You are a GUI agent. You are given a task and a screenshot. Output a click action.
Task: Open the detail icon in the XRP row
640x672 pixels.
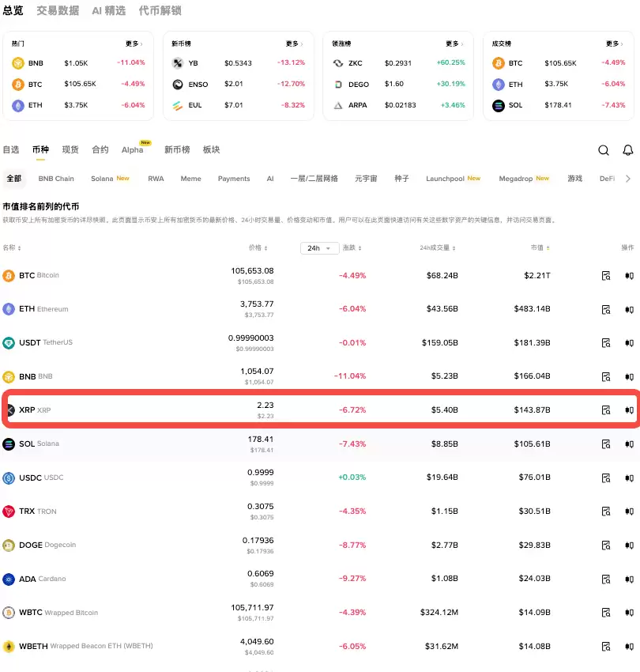(606, 410)
